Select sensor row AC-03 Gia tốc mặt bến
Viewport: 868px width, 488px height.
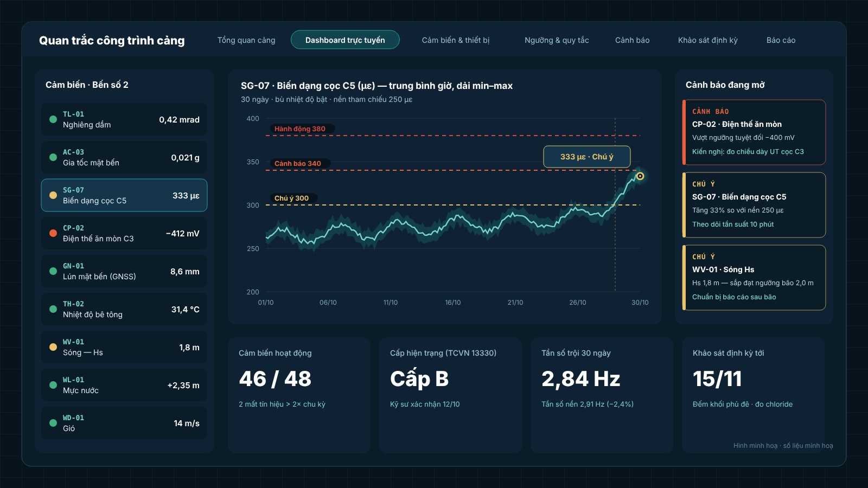click(124, 157)
